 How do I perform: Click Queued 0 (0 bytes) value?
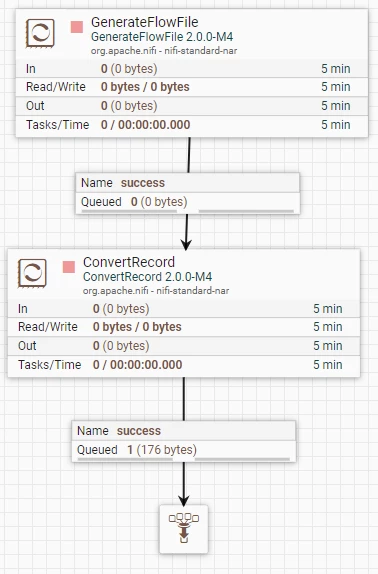tap(159, 202)
